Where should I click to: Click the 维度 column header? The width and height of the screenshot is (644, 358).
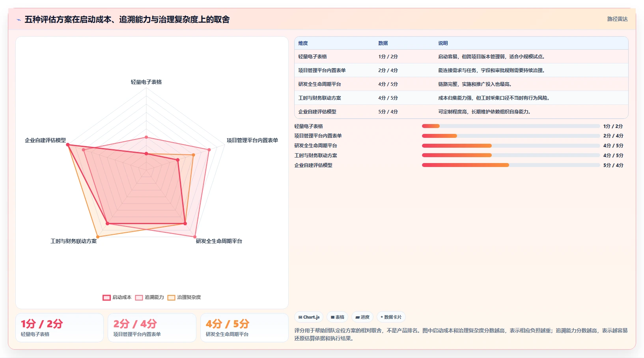(x=303, y=43)
